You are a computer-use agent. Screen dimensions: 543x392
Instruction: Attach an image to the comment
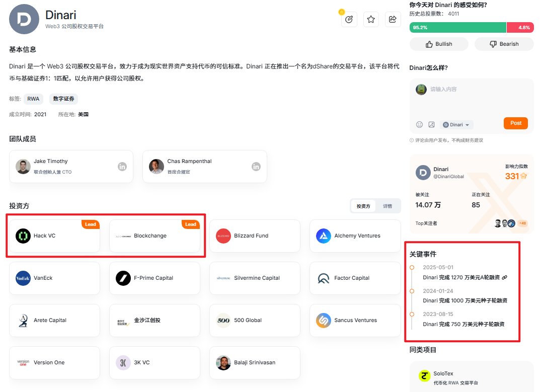pos(431,125)
